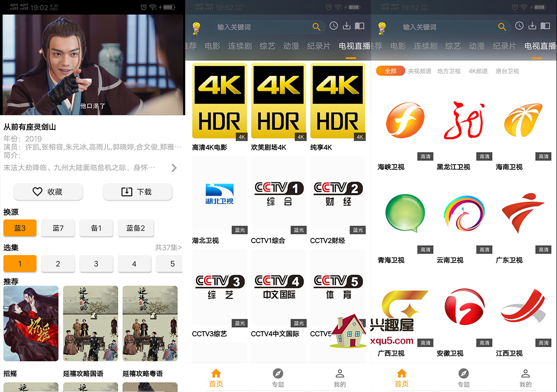Play episode 4
557x392 pixels.
[x=134, y=263]
